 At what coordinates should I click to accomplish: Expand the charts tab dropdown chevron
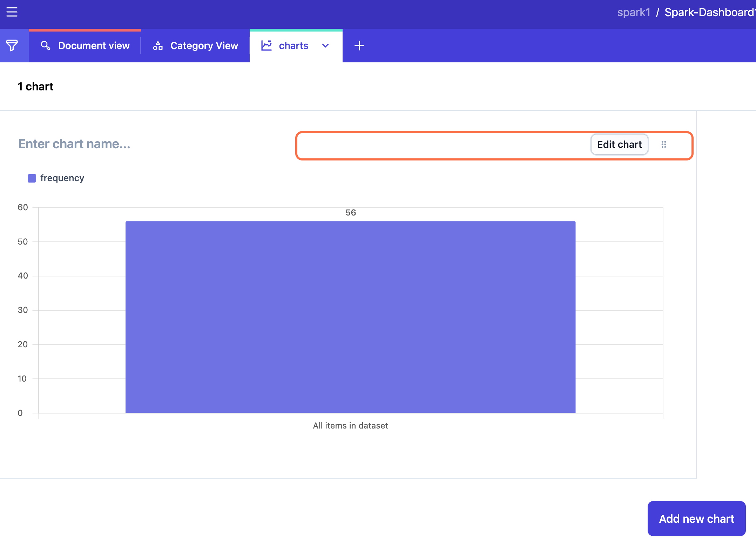point(325,46)
